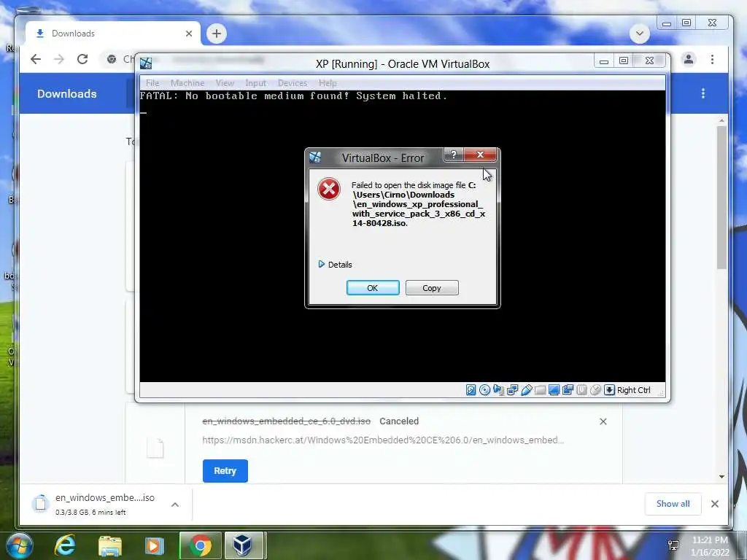
Task: Click OK in the VirtualBox error dialog
Action: [373, 287]
